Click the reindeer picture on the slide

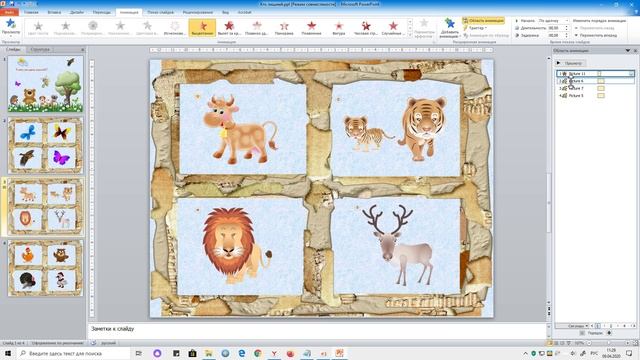(397, 244)
